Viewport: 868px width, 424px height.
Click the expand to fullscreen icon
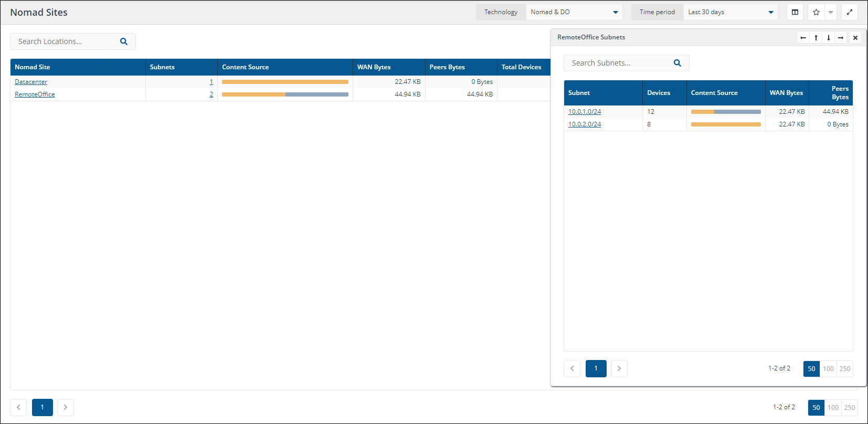point(850,12)
